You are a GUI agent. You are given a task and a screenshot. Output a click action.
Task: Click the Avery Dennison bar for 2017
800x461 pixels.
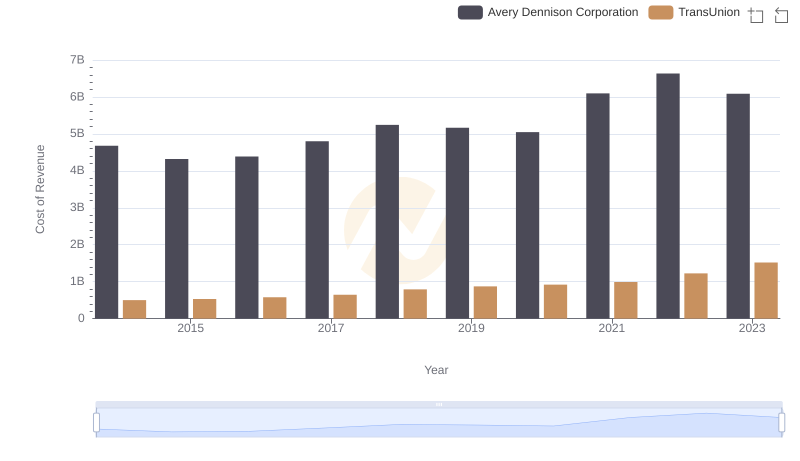[x=317, y=229]
